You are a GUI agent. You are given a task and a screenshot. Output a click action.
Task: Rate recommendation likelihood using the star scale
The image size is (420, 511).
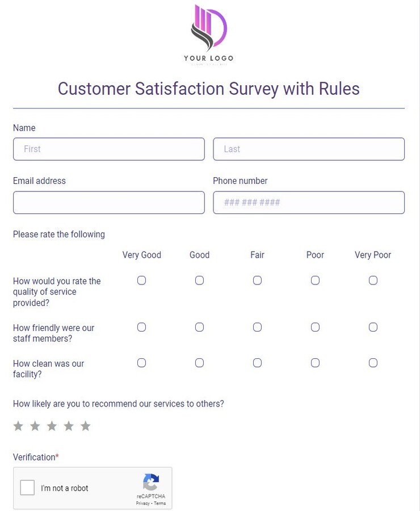pyautogui.click(x=52, y=425)
